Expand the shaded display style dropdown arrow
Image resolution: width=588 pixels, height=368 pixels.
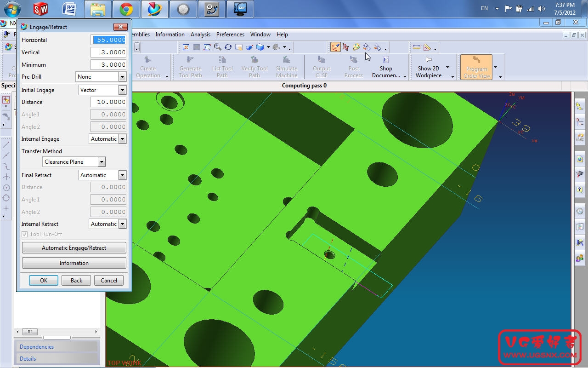[268, 47]
